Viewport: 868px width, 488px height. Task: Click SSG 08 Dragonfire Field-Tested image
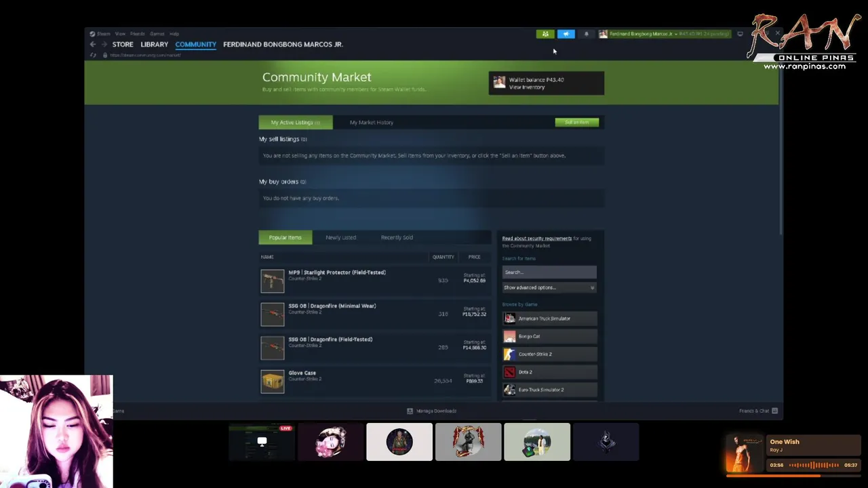(273, 348)
